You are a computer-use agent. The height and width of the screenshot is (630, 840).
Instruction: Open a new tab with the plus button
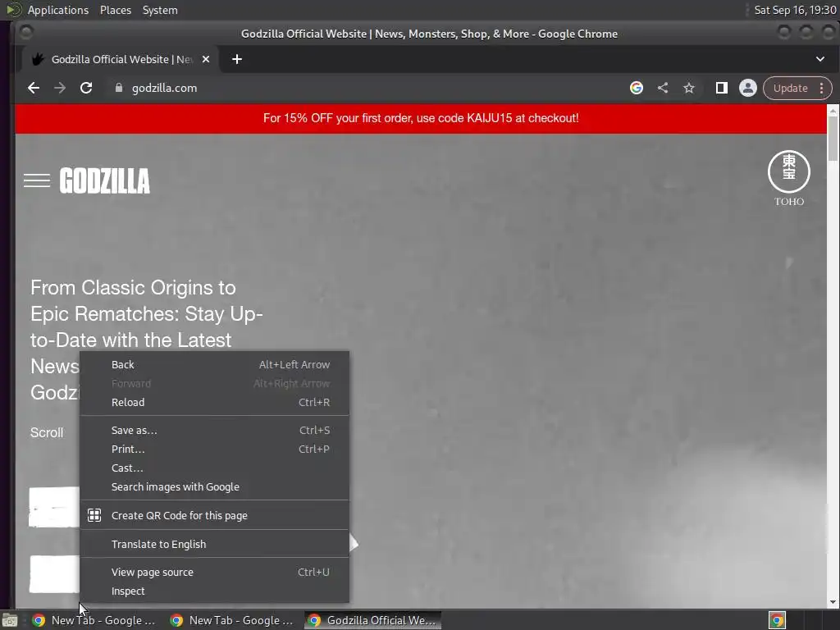click(x=237, y=59)
